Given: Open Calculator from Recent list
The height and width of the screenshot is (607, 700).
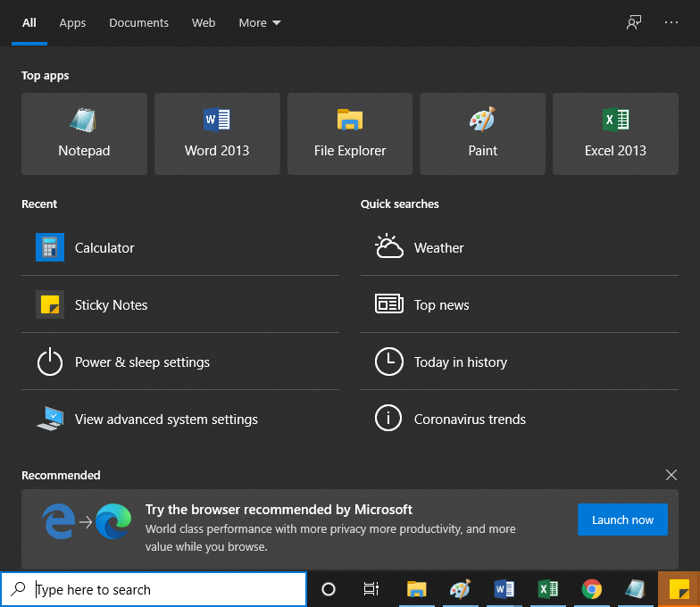Looking at the screenshot, I should [180, 247].
